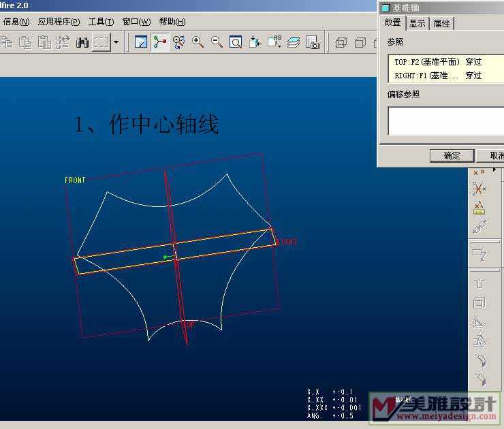Open the 帮助(H) menu
The width and height of the screenshot is (504, 429).
[172, 22]
